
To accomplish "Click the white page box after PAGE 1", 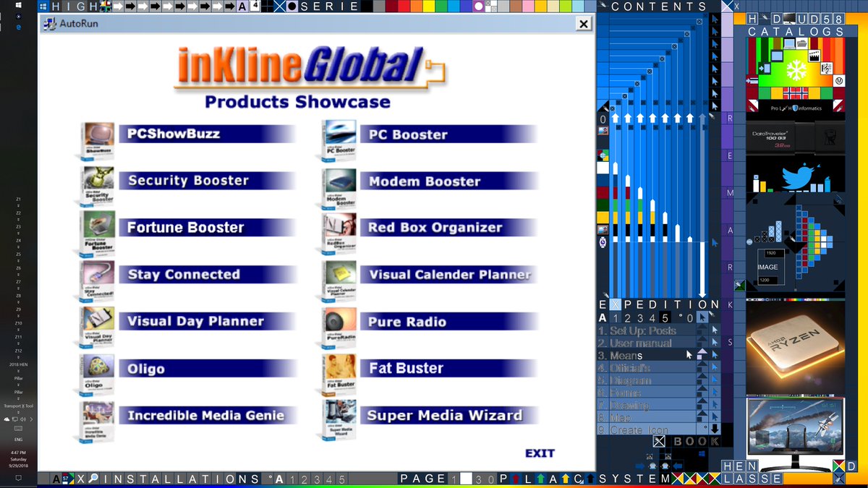I will [x=467, y=479].
